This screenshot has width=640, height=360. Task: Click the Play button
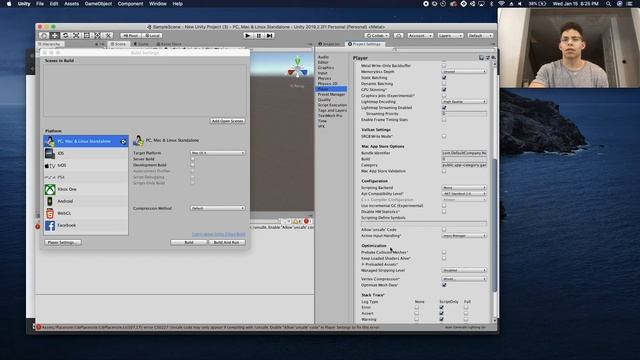click(x=247, y=36)
